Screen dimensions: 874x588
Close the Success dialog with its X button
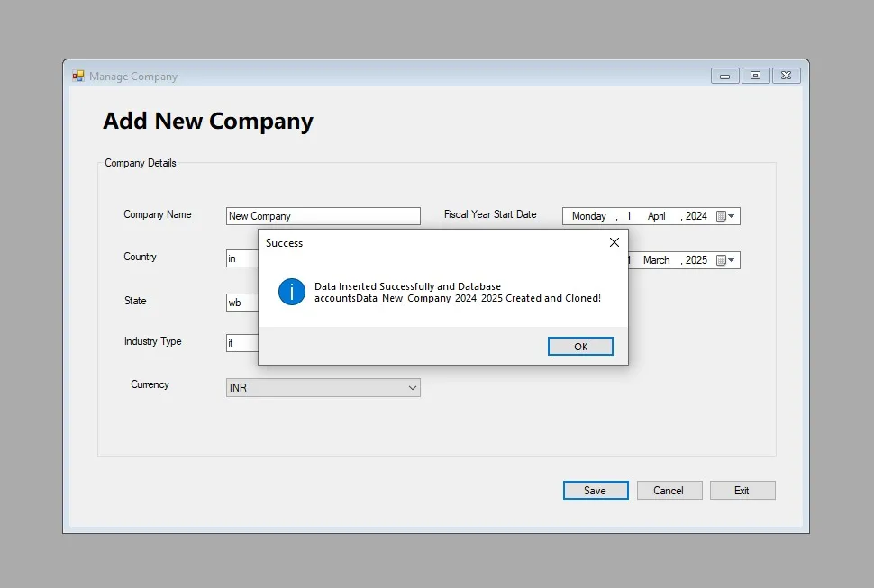(x=614, y=242)
